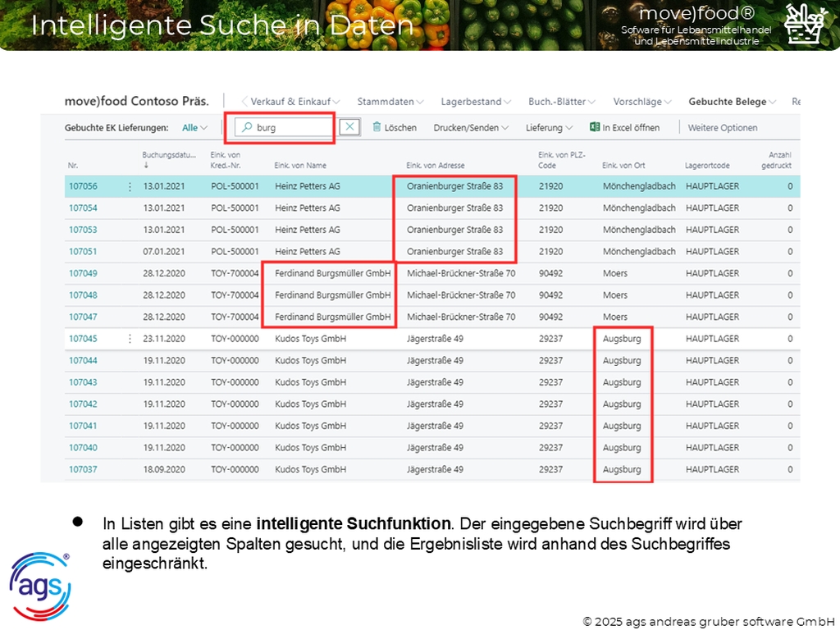Screen dimensions: 840x630
Task: Click the Excel icon in the toolbar
Action: click(594, 127)
